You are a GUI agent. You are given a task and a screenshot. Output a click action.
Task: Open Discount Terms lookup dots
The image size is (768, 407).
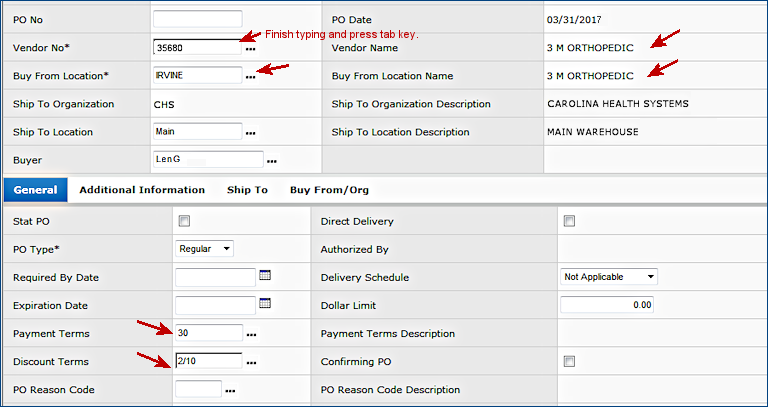point(251,362)
